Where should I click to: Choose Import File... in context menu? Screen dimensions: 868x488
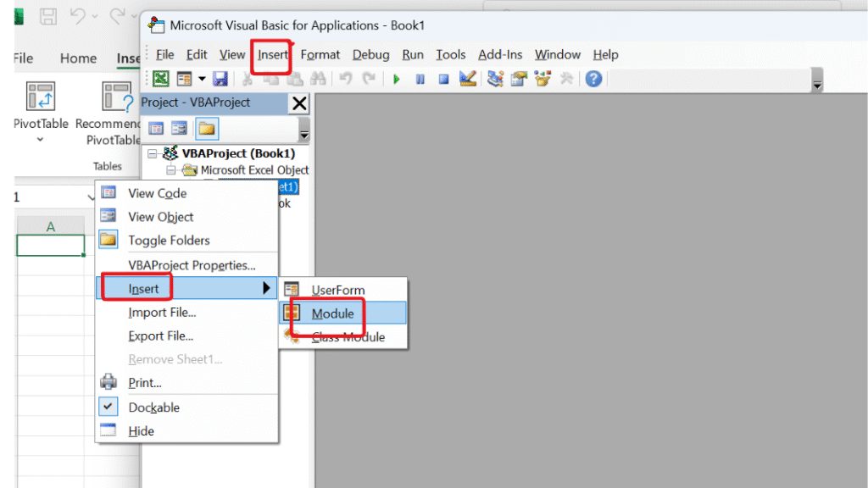click(x=186, y=312)
